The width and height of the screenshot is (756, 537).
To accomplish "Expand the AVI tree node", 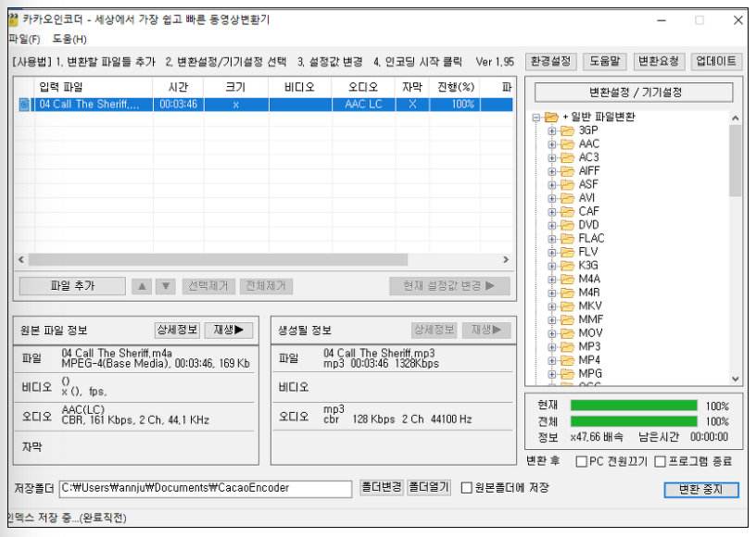I will click(x=552, y=198).
